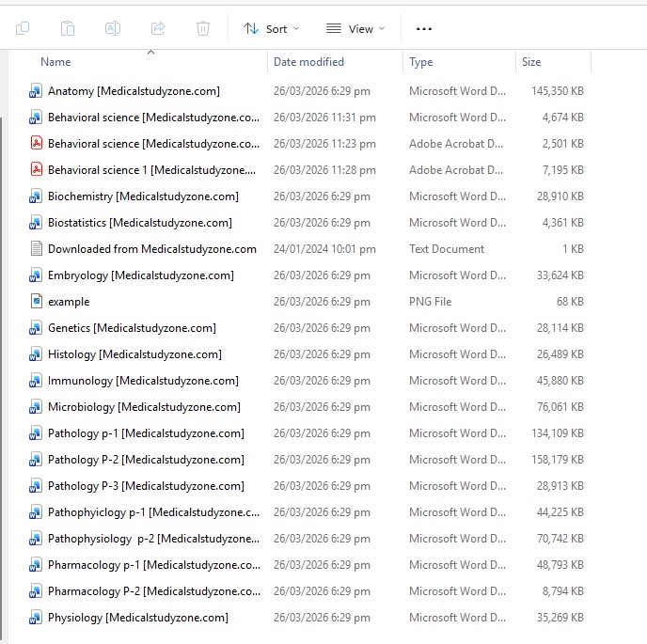Image resolution: width=647 pixels, height=644 pixels.
Task: Sort by the Size column header
Action: click(531, 62)
